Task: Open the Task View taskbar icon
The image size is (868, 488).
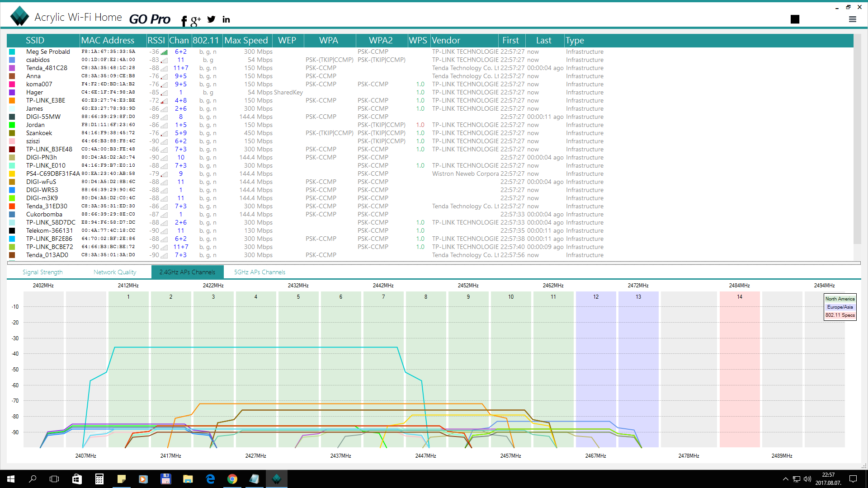Action: point(54,479)
